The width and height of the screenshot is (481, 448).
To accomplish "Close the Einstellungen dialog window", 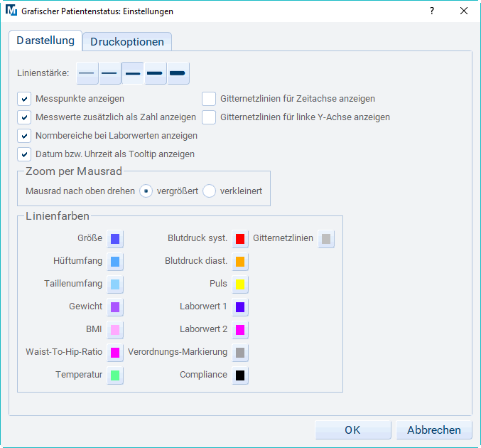I will [x=464, y=11].
